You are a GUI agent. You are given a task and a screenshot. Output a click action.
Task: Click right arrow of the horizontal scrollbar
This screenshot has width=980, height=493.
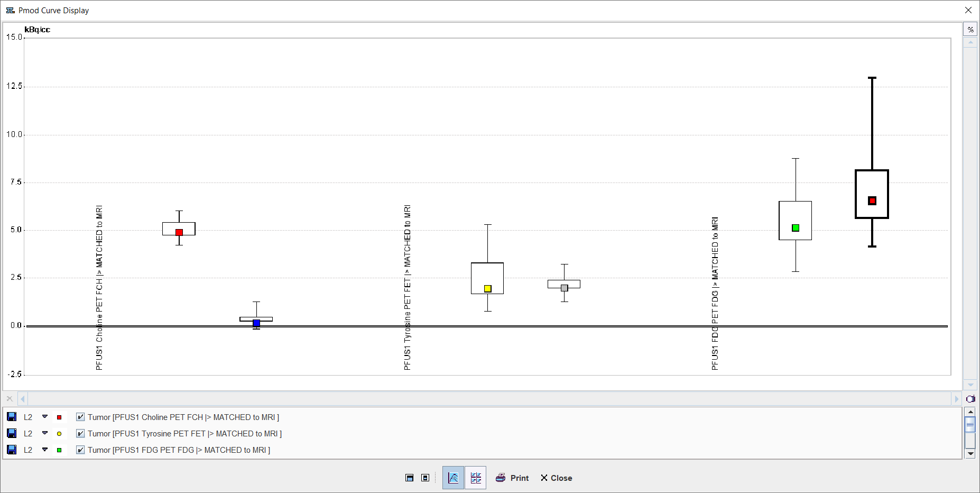tap(956, 399)
